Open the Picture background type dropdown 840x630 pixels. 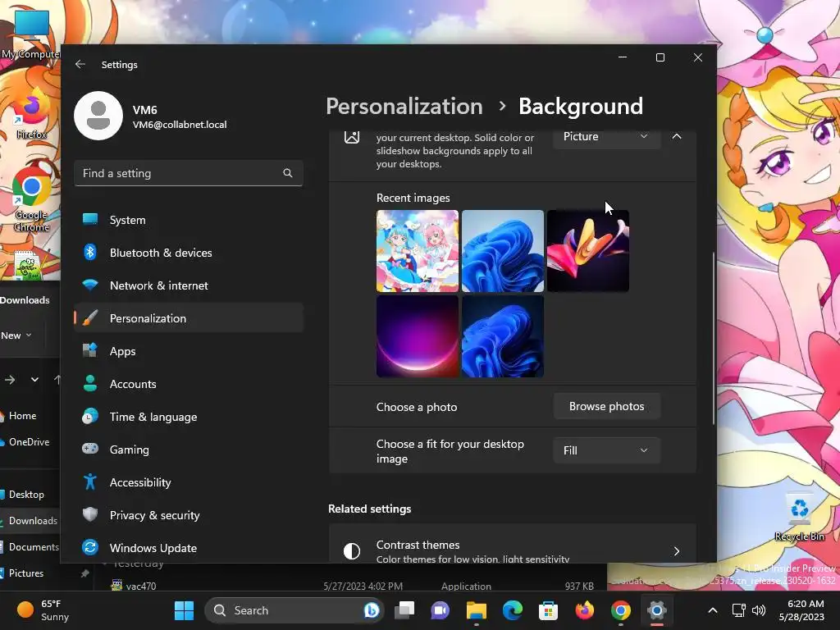pyautogui.click(x=606, y=137)
